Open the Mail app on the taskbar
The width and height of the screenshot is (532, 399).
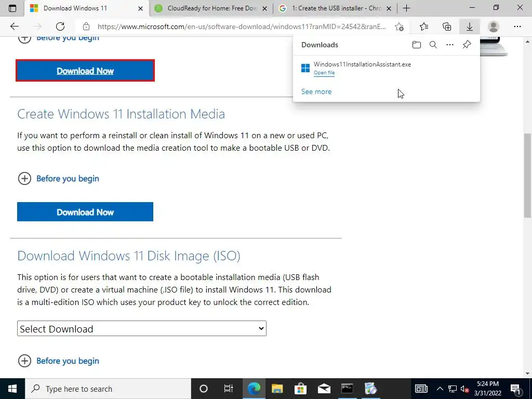click(x=324, y=389)
